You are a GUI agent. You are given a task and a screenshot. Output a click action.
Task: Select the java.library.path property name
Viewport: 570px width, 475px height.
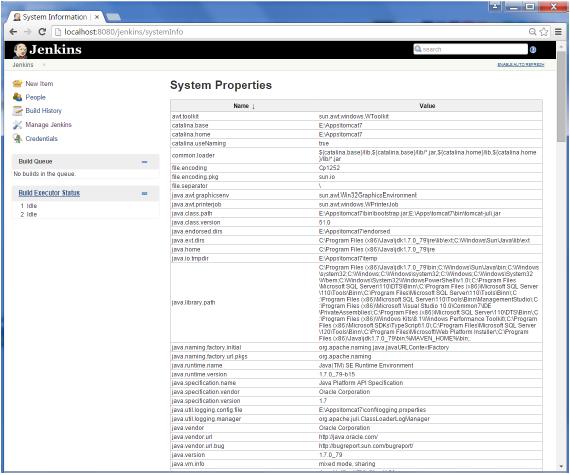tap(193, 302)
